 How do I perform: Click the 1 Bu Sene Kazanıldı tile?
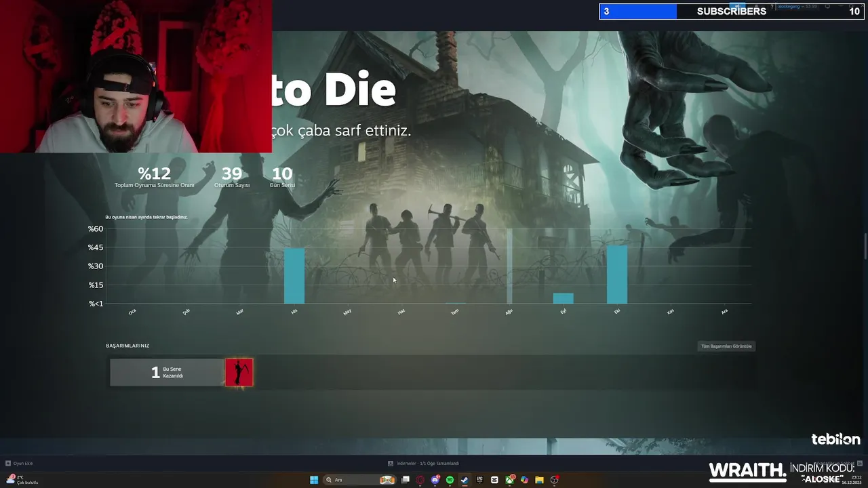point(167,373)
